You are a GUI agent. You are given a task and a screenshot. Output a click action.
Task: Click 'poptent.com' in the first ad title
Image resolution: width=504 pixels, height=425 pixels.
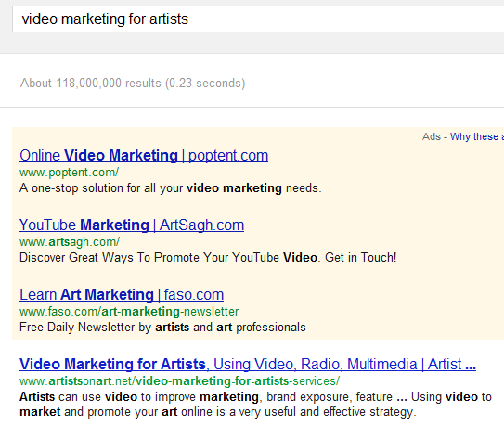(228, 156)
